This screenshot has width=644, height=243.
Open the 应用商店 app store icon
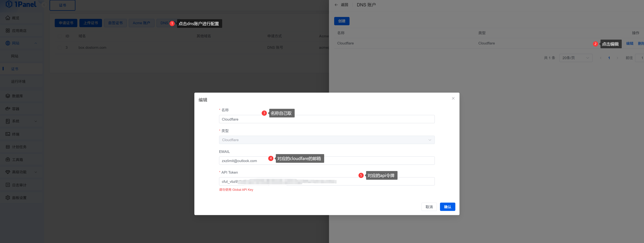point(8,31)
